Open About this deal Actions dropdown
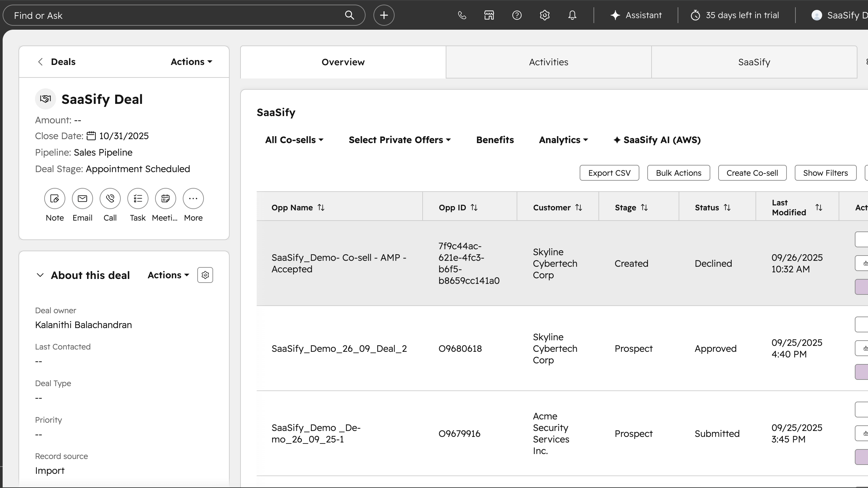Screen dimensions: 868x488 pos(168,275)
